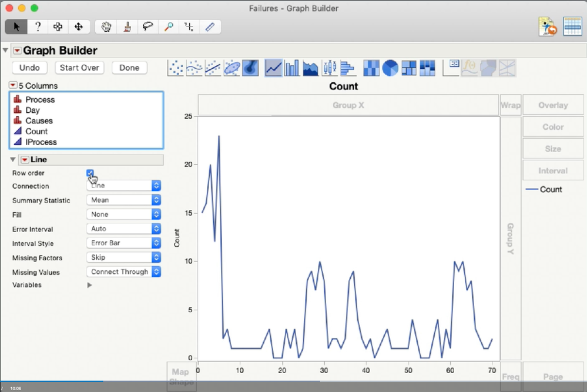Pick the crosshairs tool
587x392 pixels.
pos(189,26)
